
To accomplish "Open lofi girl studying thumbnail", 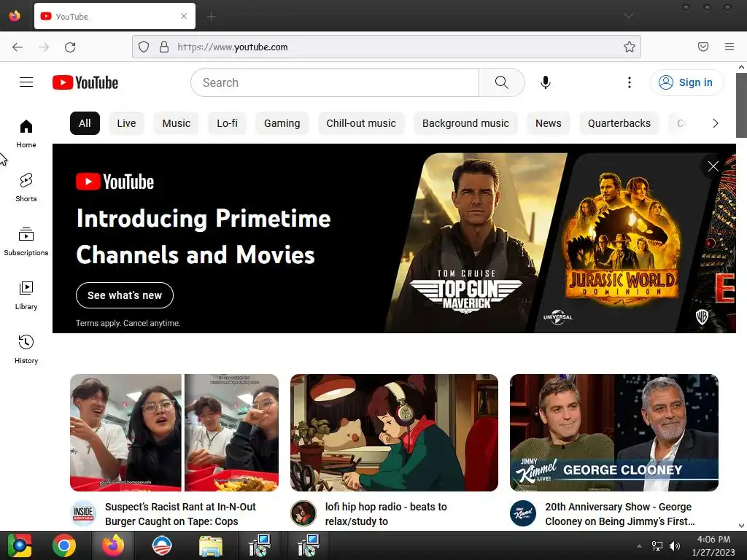I will tap(394, 432).
